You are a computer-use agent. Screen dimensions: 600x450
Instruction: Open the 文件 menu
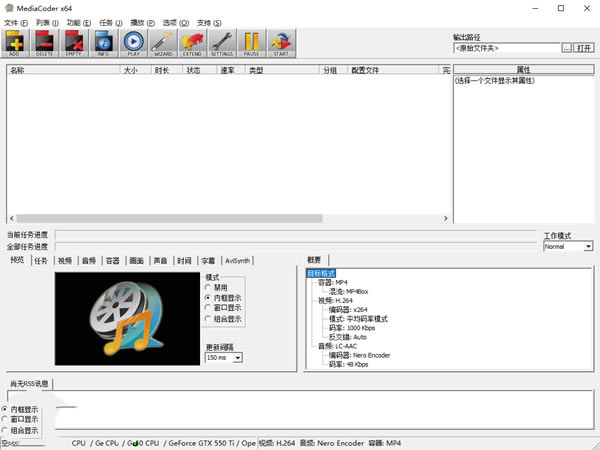point(13,22)
